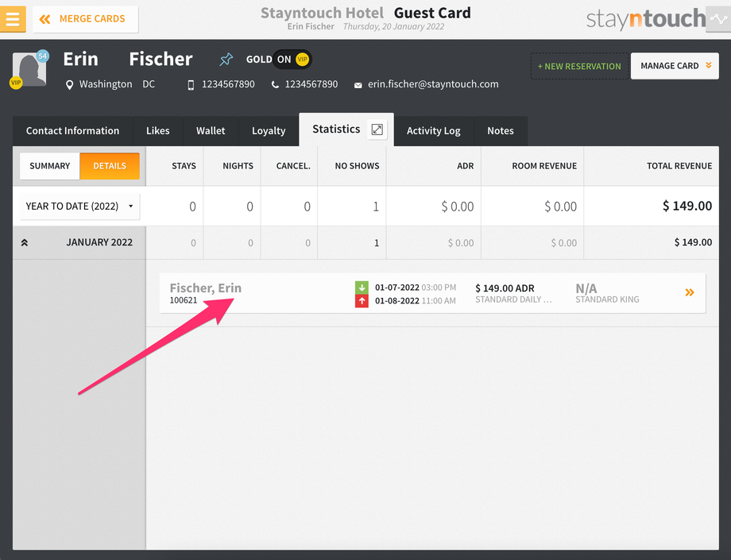Toggle the Gold VIP ON switch

click(x=292, y=60)
